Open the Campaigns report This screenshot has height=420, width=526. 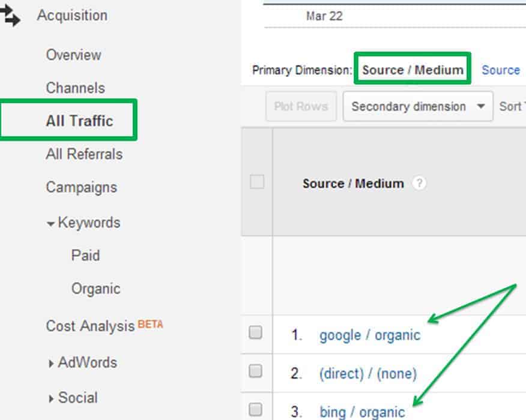click(x=82, y=187)
